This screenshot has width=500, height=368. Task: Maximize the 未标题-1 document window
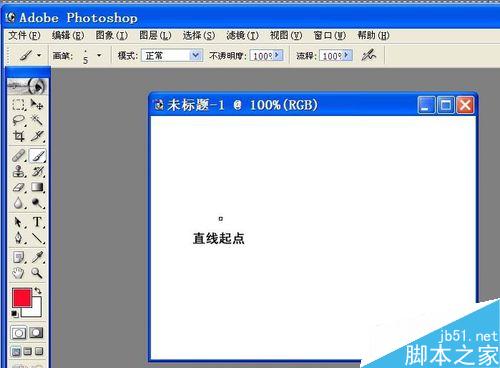(445, 105)
